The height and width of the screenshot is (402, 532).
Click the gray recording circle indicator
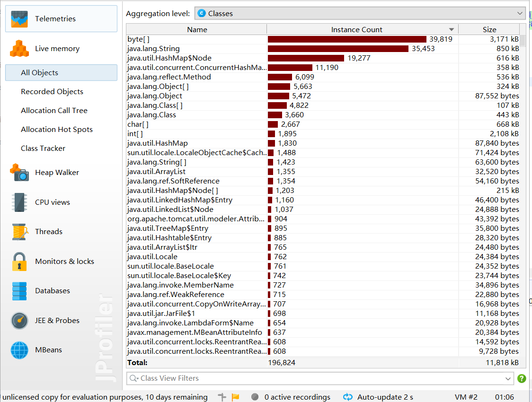(x=255, y=397)
